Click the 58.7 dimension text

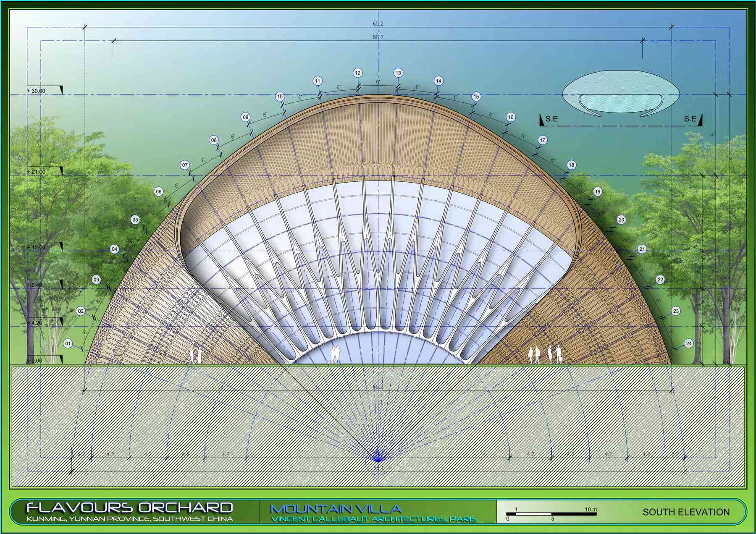[378, 37]
